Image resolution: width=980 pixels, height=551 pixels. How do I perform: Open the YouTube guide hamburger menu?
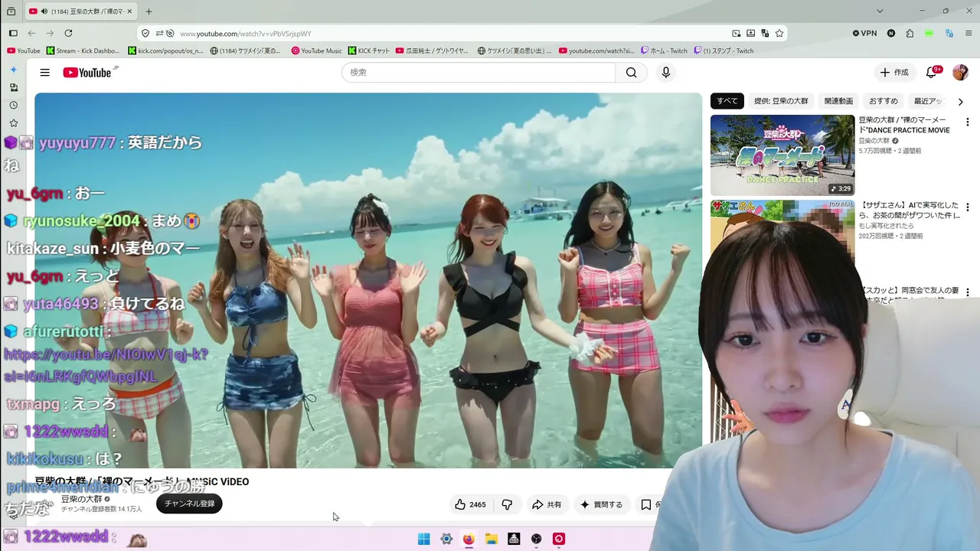point(45,73)
